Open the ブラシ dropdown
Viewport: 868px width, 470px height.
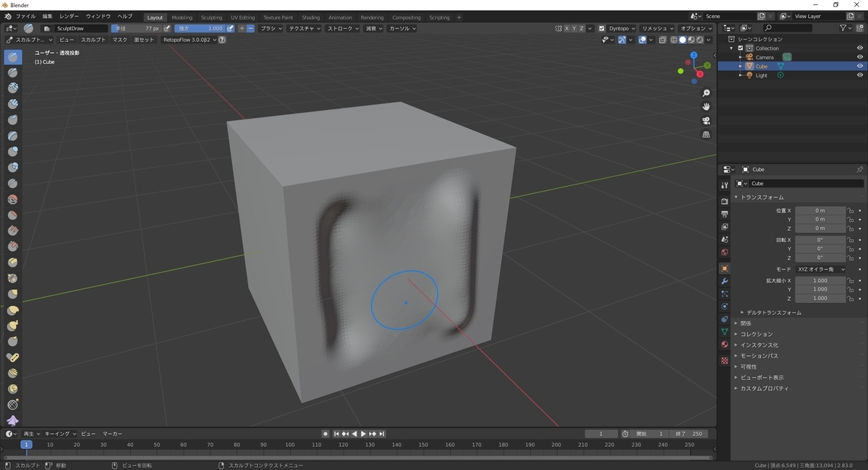coord(271,28)
